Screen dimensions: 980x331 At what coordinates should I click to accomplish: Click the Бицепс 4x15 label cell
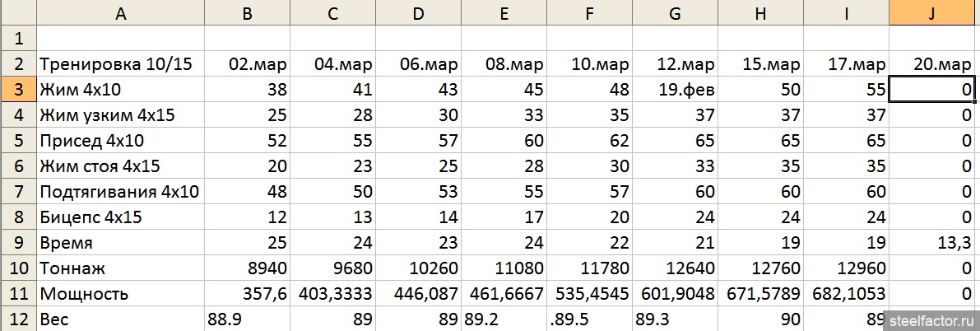pyautogui.click(x=120, y=217)
